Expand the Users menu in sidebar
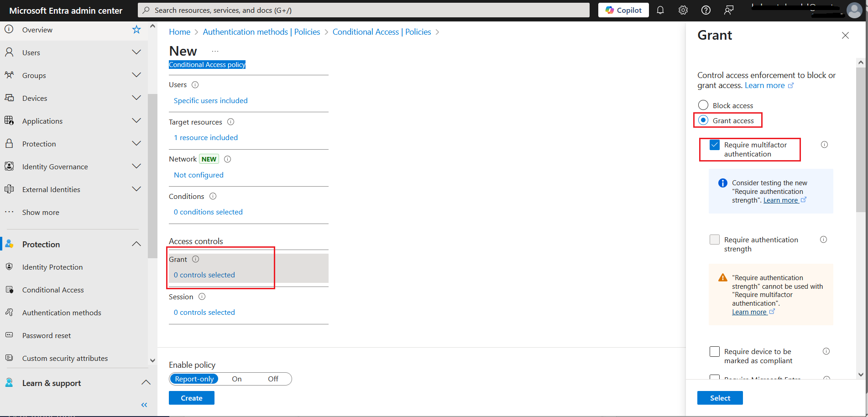This screenshot has width=868, height=417. tap(136, 52)
